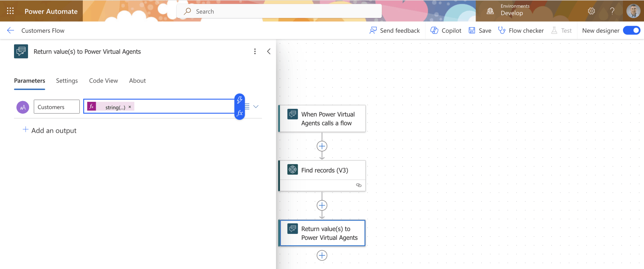
Task: Toggle the New designer switch
Action: 631,31
